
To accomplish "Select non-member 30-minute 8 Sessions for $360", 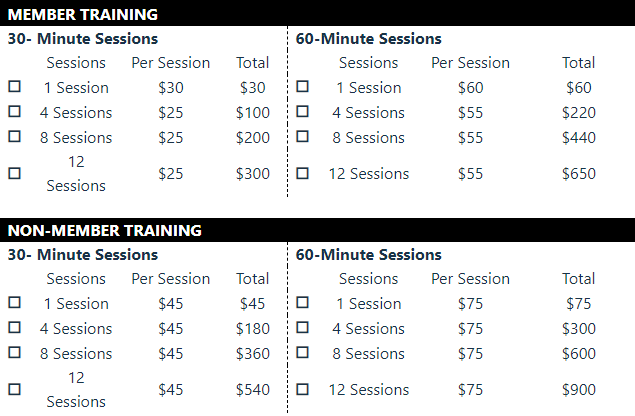I will [x=14, y=353].
